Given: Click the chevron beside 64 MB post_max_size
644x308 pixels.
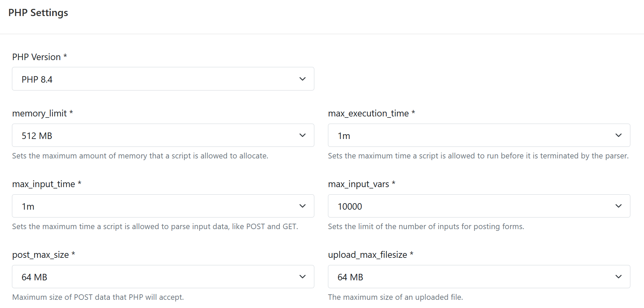Looking at the screenshot, I should pyautogui.click(x=302, y=277).
